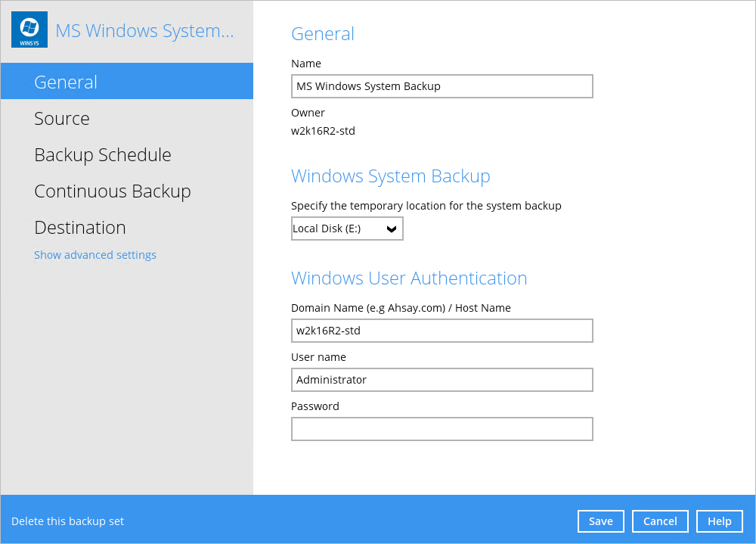756x544 pixels.
Task: Click the WINSYS Windows backup icon
Action: pos(29,30)
